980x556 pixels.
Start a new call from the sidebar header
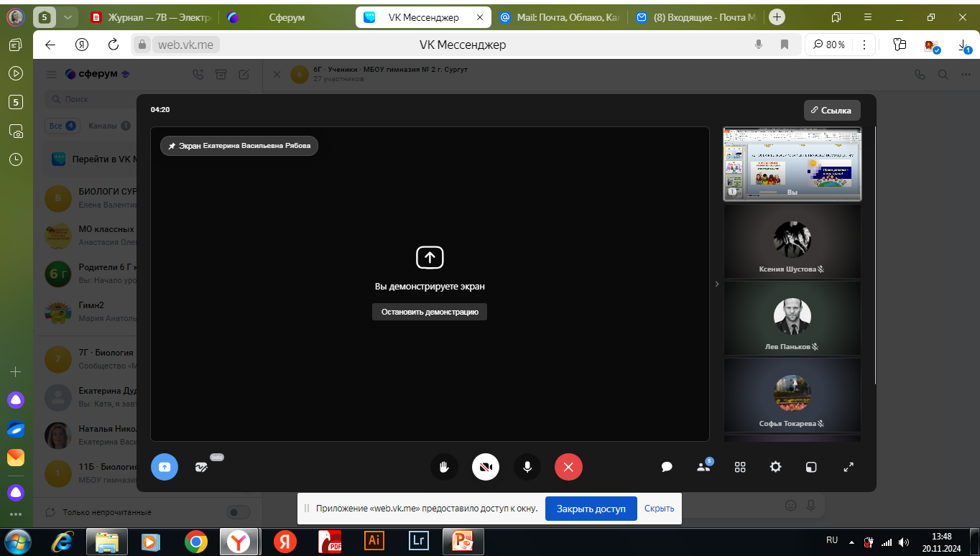coord(198,74)
